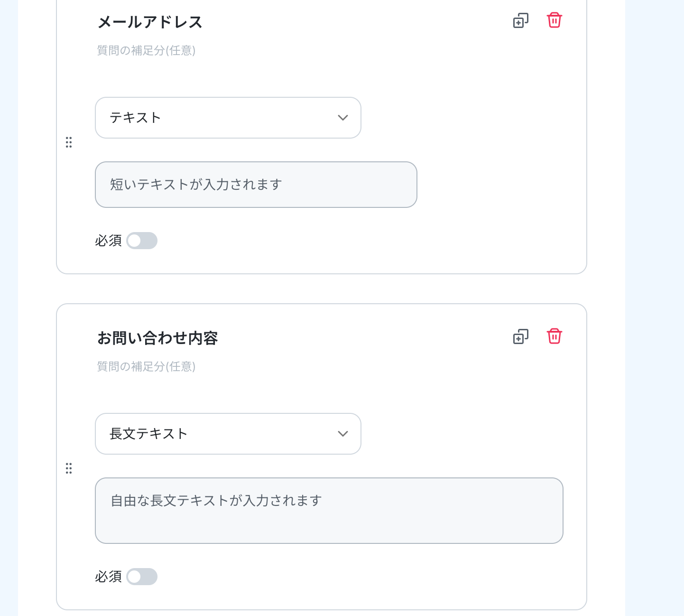Delete the お問い合わせ内容 question with trash icon
The width and height of the screenshot is (684, 616).
[x=554, y=336]
